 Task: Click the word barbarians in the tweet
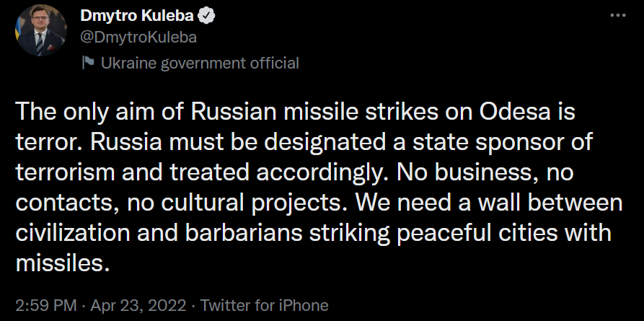[x=244, y=233]
